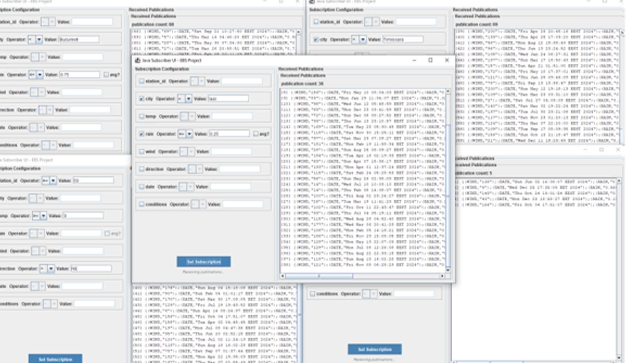Screen dimensions: 644x363
Task: Click the right arrow of the front window's horizontal scrollbar
Action: coord(442,276)
